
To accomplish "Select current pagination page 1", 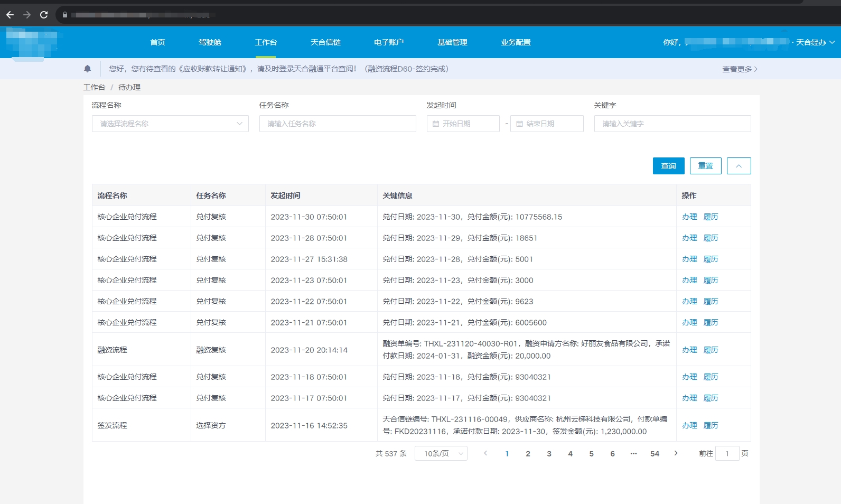I will [x=507, y=453].
